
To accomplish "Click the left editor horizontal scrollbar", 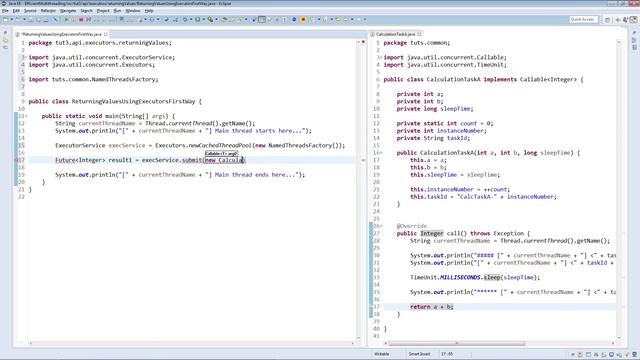I will click(192, 343).
